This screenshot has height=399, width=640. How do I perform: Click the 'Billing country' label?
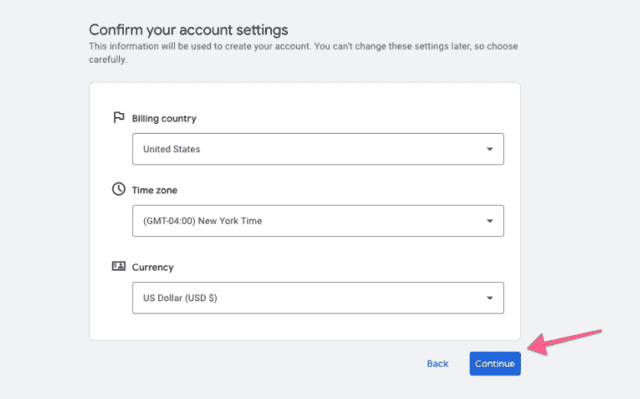164,119
